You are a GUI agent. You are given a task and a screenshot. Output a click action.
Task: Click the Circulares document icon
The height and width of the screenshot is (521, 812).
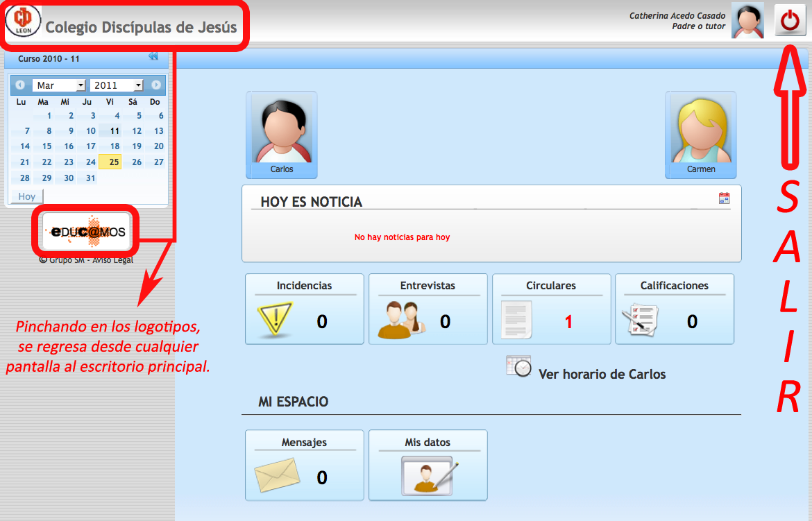(516, 320)
